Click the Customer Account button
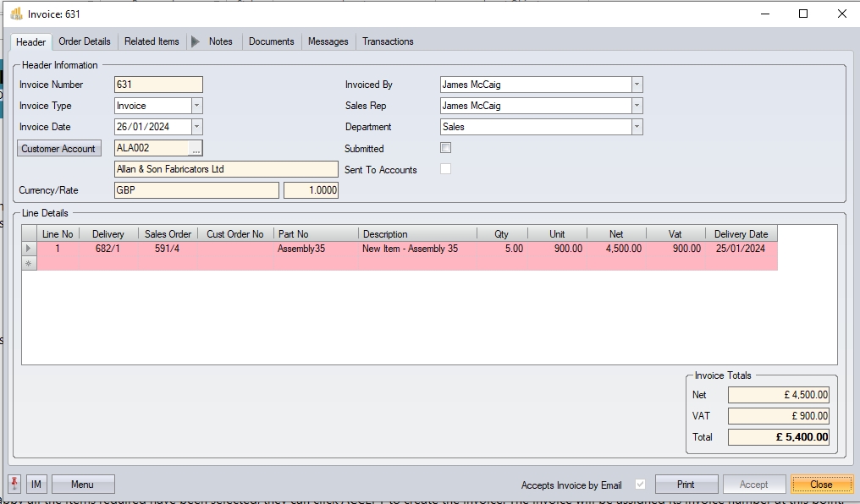860x504 pixels. coord(58,149)
